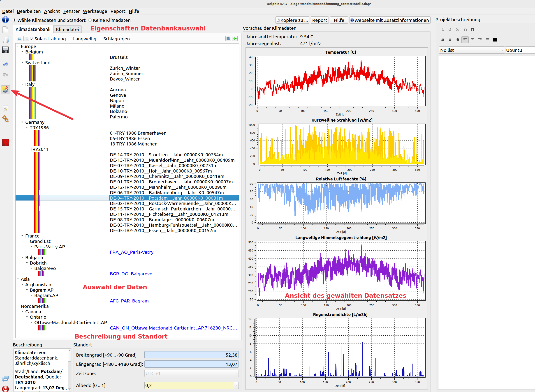Copy text with the editor copy icon

pos(465,30)
